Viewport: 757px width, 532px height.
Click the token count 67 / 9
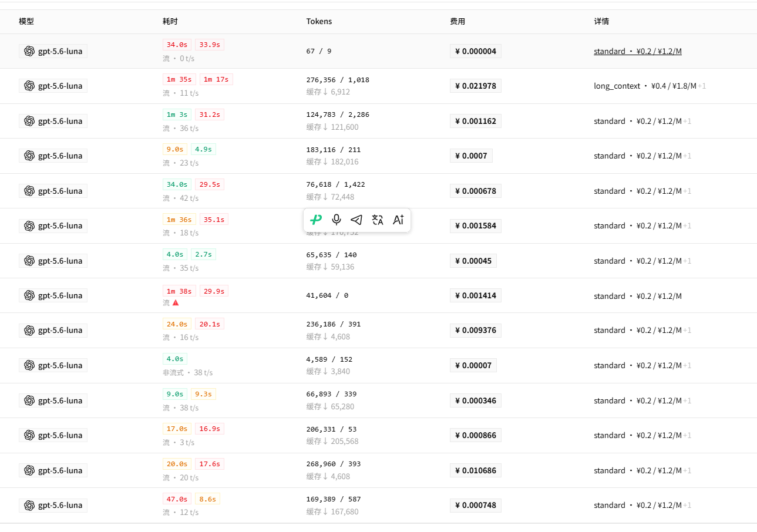pos(319,51)
